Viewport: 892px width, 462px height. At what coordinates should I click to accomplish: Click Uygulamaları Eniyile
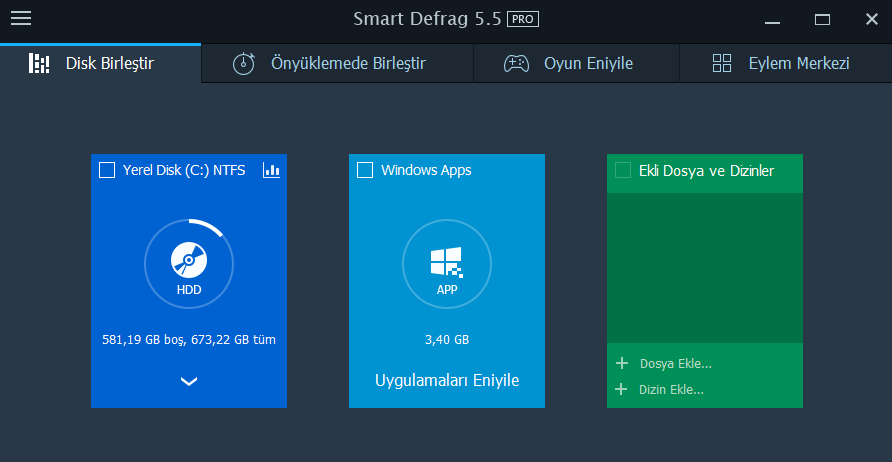(447, 380)
